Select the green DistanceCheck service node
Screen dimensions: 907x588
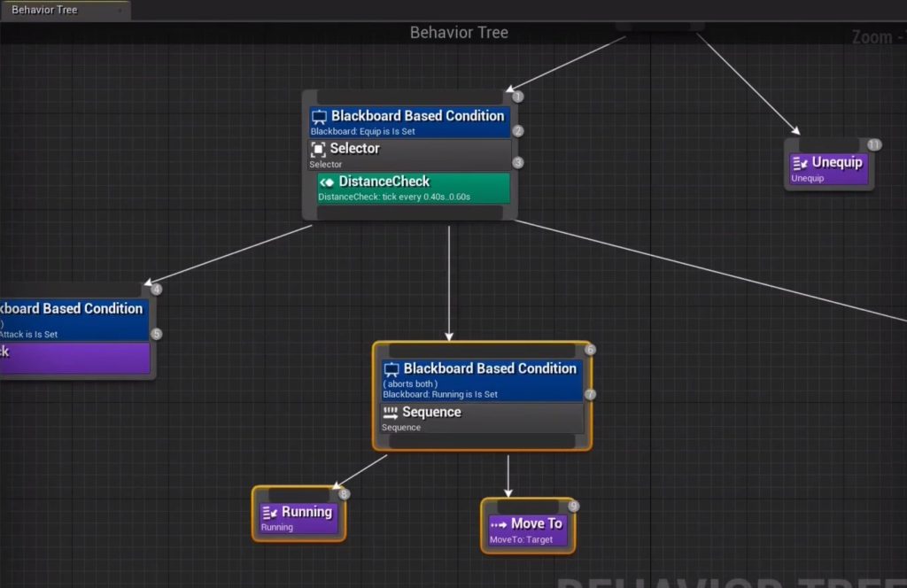[x=414, y=189]
